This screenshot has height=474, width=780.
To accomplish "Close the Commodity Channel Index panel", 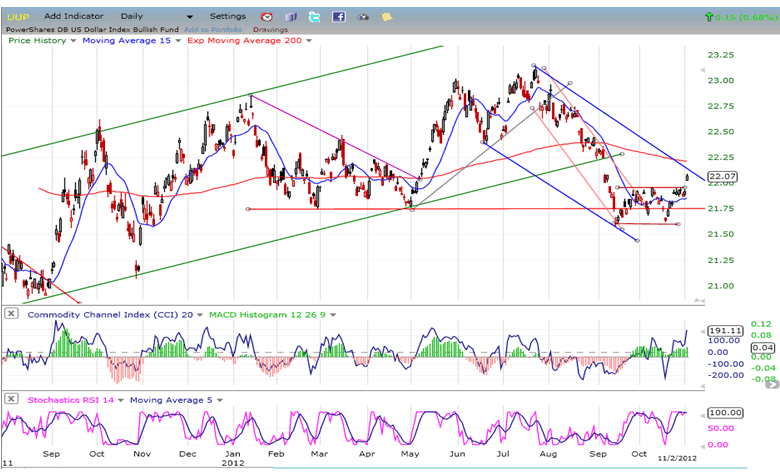I will [10, 314].
